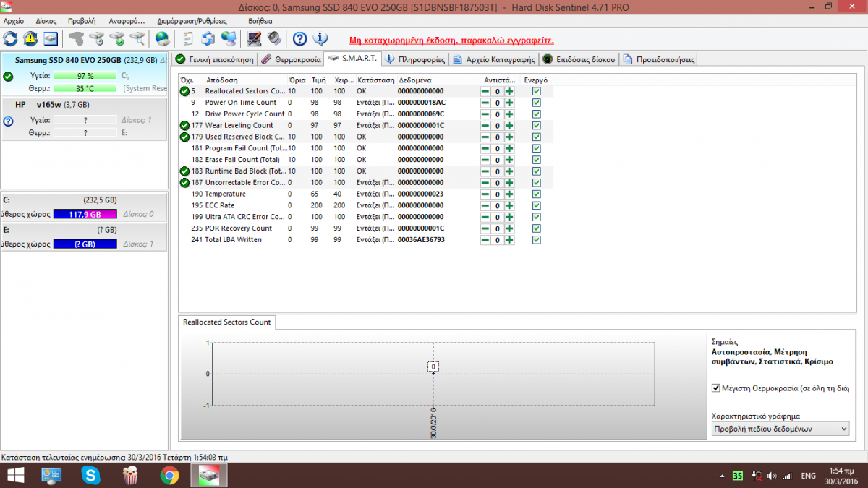
Task: Click the green 35 temperature tray icon
Action: tap(737, 476)
